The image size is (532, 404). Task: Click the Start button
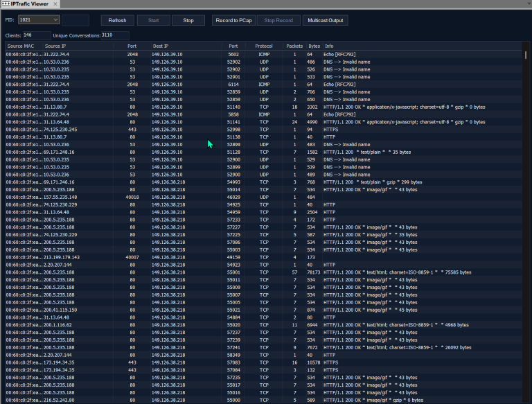click(153, 20)
